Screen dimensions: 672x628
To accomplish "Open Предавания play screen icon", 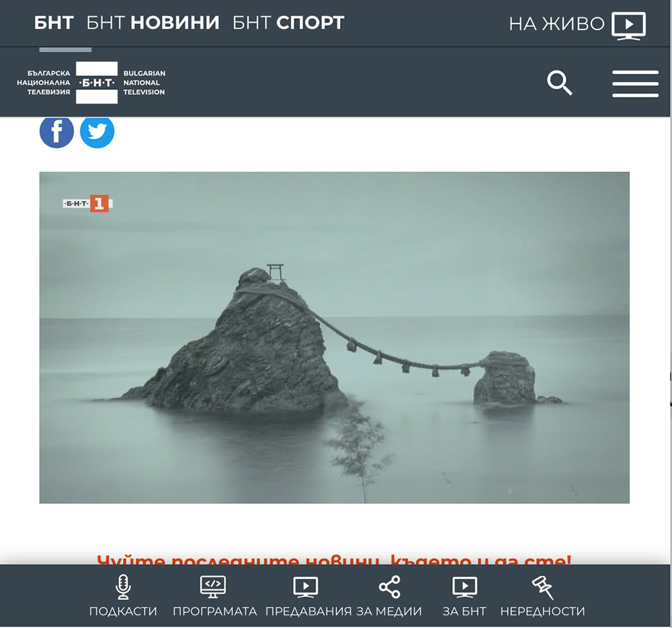I will [306, 587].
